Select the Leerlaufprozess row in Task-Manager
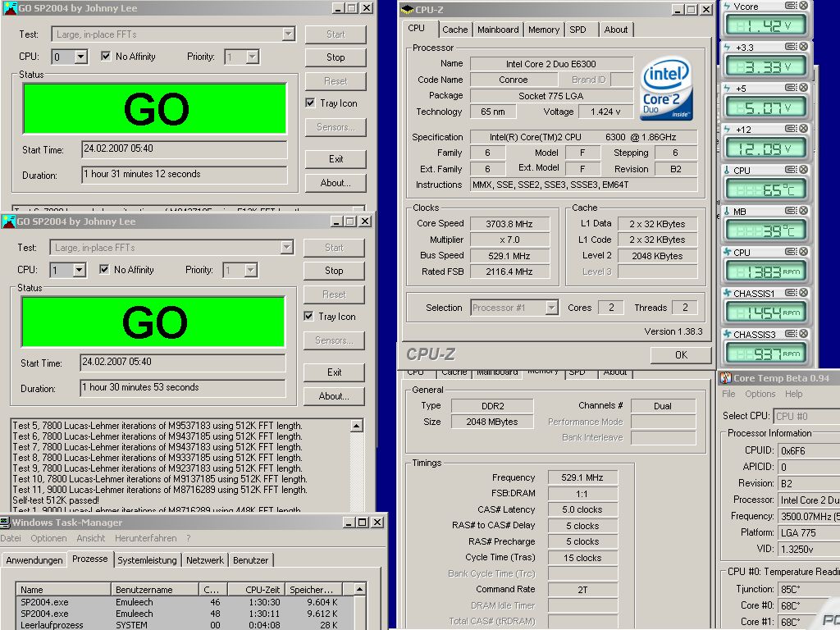840x630 pixels. (185, 624)
